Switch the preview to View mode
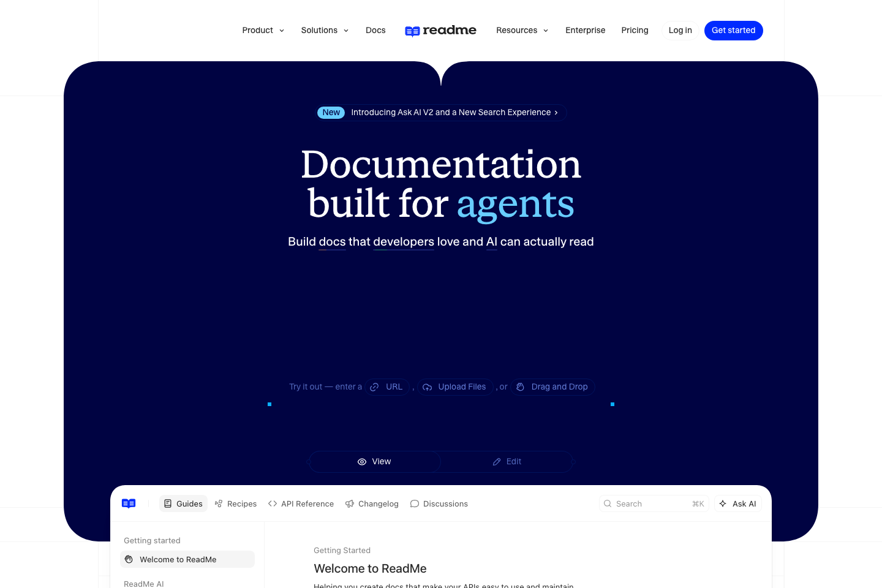This screenshot has height=588, width=882. [375, 462]
